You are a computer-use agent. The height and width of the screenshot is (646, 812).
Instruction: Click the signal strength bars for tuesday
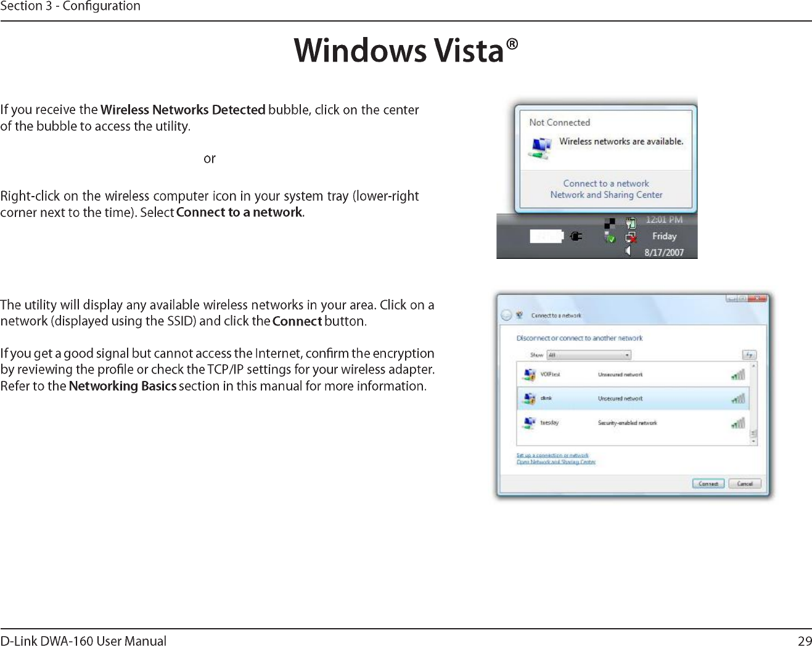(738, 423)
